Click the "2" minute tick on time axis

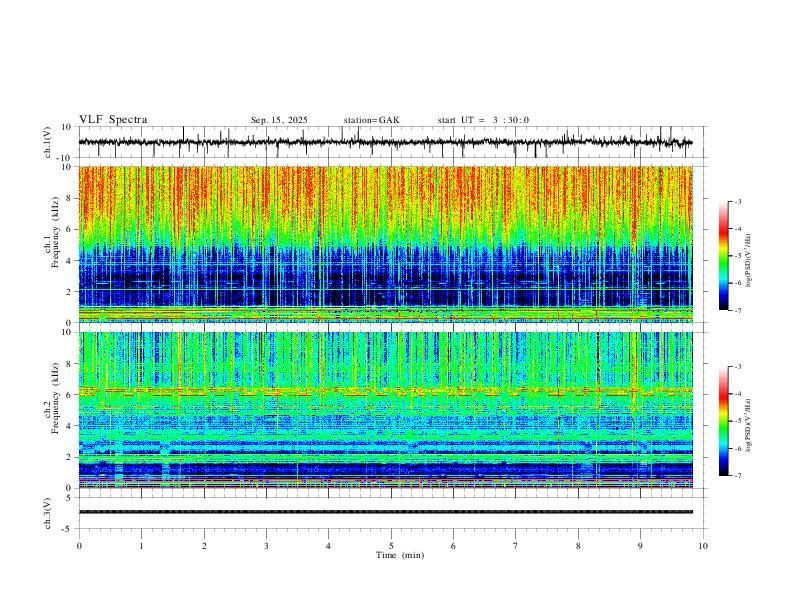point(204,546)
